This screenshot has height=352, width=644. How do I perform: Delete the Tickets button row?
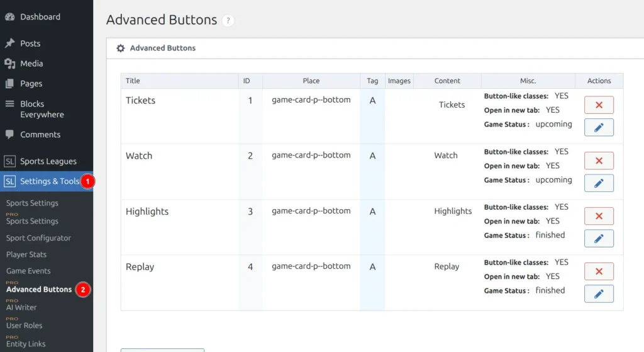pos(599,105)
